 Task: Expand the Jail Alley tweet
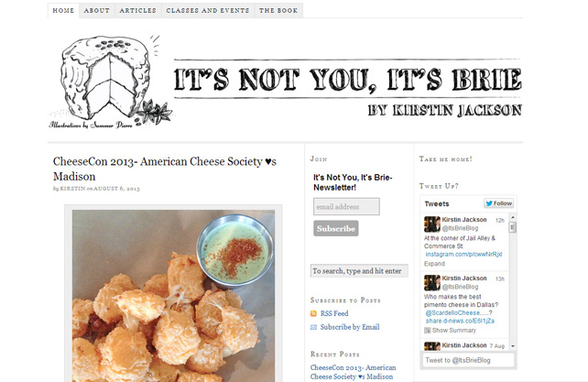434,264
